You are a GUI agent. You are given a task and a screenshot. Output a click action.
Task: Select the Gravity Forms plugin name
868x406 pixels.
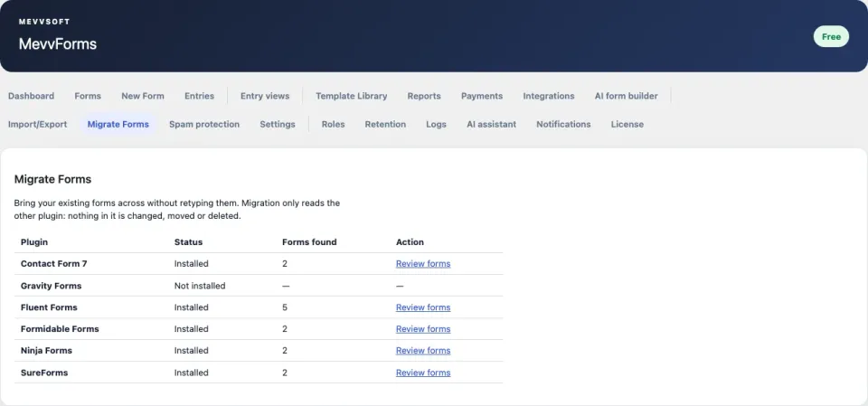(51, 286)
